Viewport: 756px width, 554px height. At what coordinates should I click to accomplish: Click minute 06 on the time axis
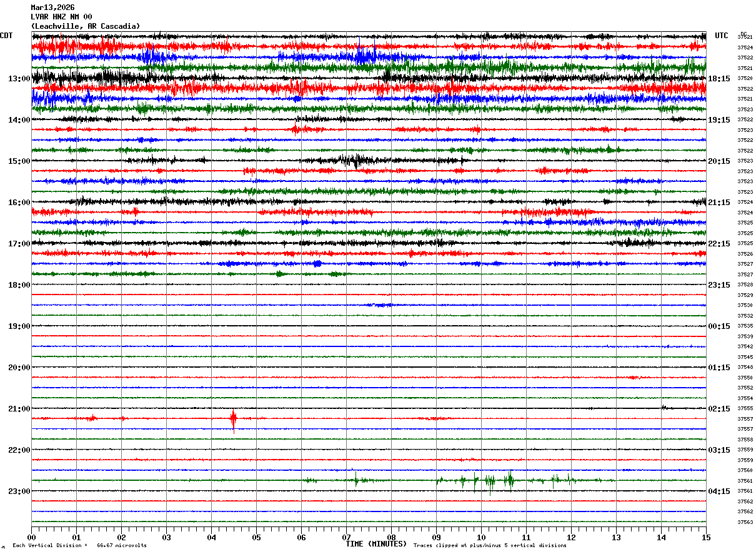tap(301, 538)
